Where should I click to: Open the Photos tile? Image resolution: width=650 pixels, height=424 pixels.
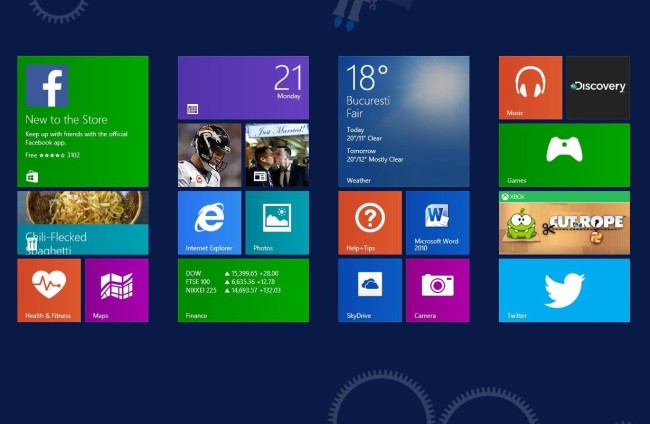point(277,223)
